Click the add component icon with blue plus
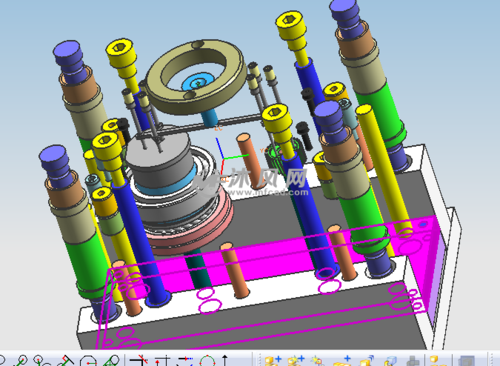 coord(273,361)
